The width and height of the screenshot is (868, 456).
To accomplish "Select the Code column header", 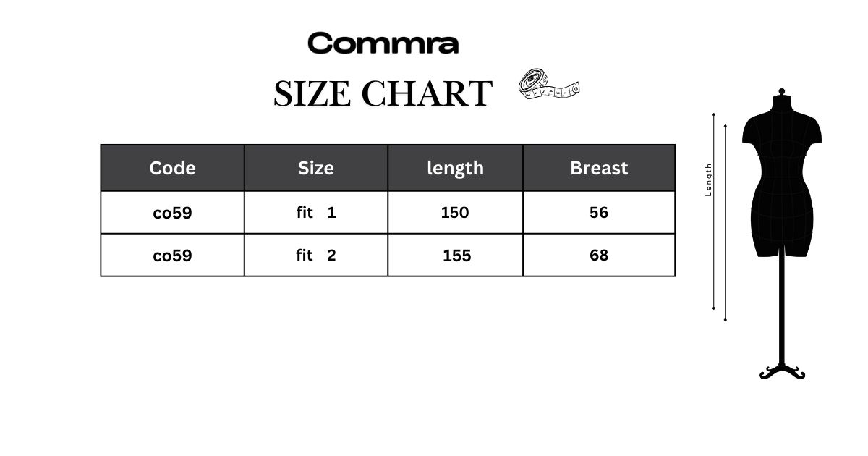I will (172, 168).
